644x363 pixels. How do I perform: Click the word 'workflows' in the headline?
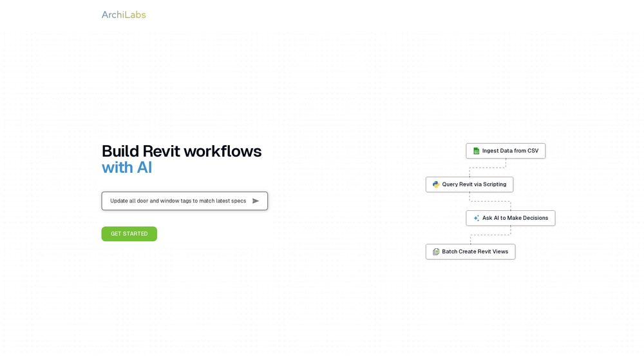click(222, 152)
